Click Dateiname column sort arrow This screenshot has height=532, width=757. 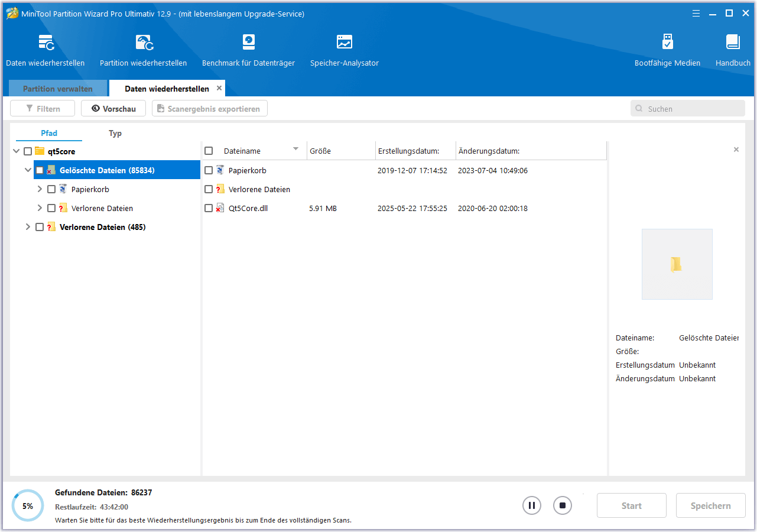(x=296, y=149)
